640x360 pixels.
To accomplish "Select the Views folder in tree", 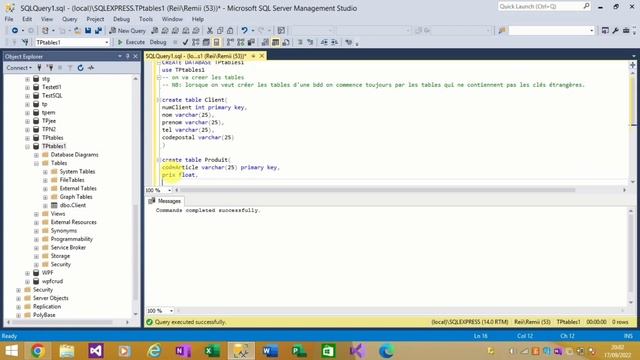I will tap(58, 214).
